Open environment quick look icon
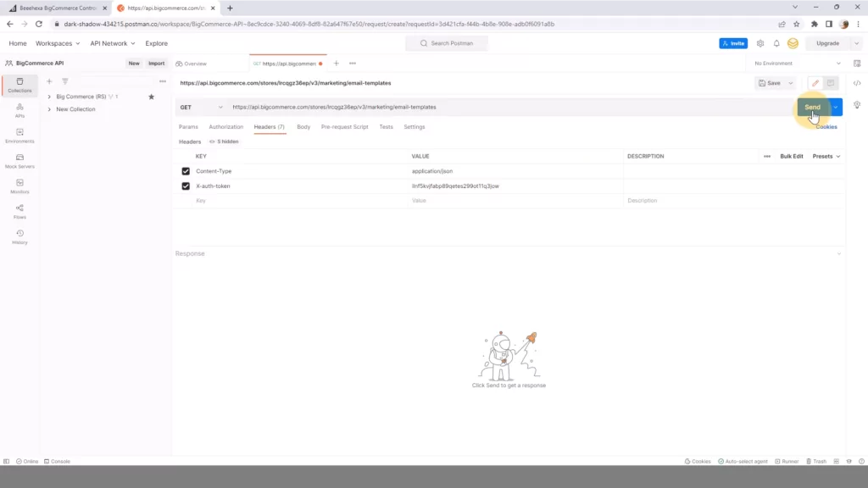Viewport: 868px width, 488px height. click(857, 64)
